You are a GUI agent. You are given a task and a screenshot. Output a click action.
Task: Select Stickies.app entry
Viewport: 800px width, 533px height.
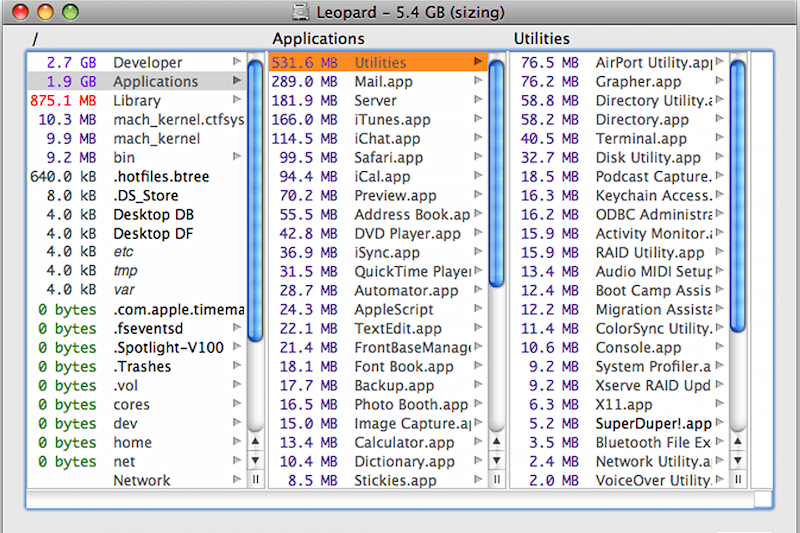coord(378,480)
